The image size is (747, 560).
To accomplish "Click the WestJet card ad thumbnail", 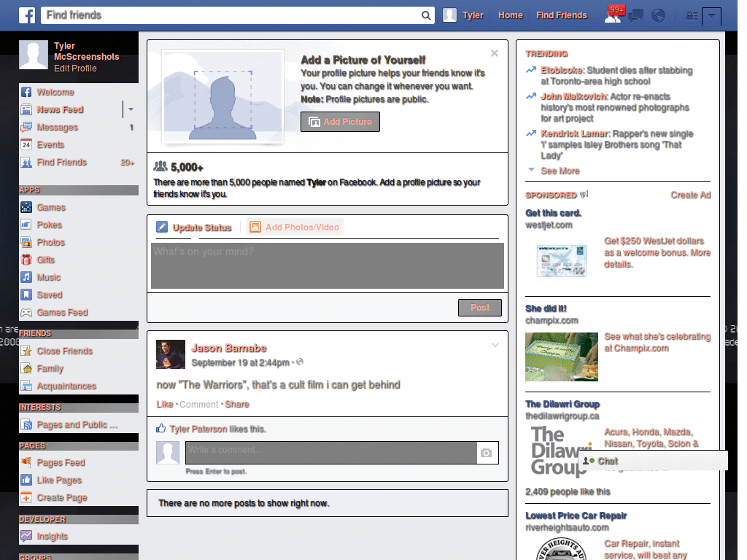I will pyautogui.click(x=561, y=260).
